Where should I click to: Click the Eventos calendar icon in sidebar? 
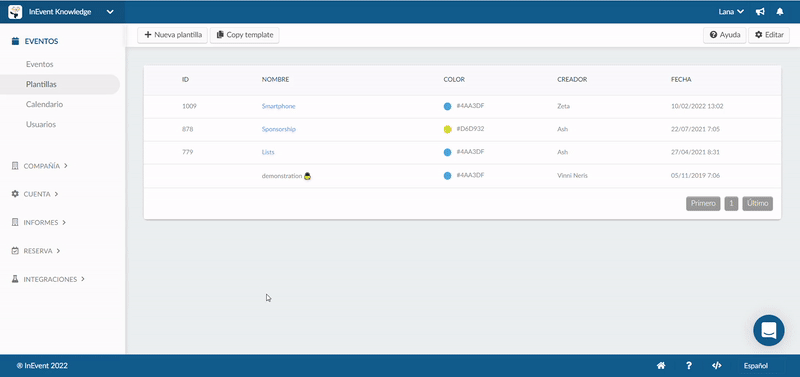(x=15, y=41)
